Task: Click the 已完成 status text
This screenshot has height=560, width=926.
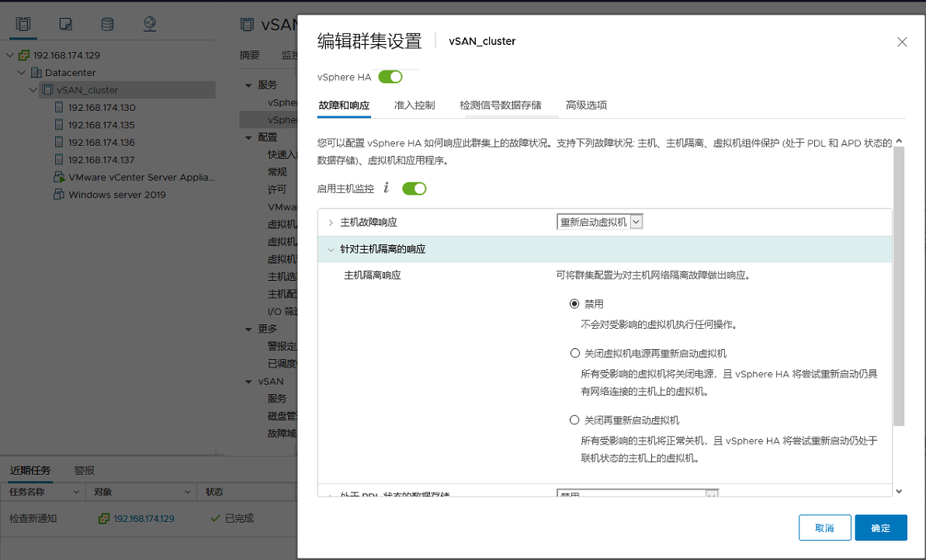Action: pos(239,518)
